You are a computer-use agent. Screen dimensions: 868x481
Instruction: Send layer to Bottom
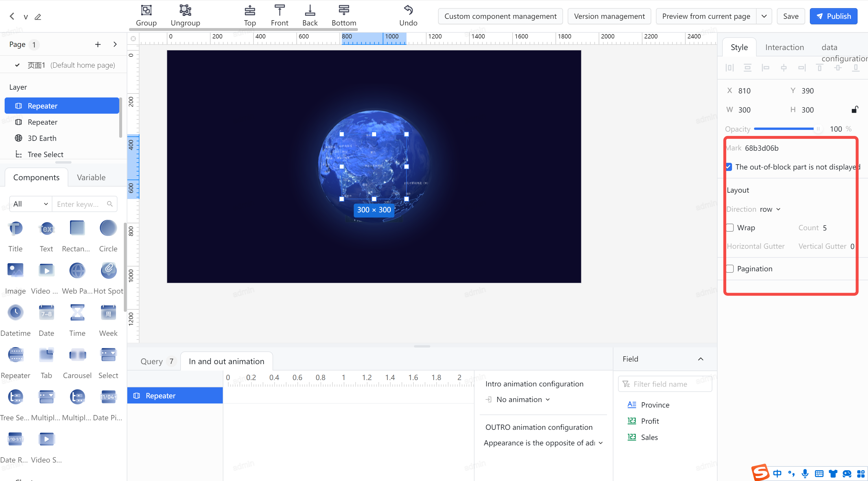pyautogui.click(x=344, y=16)
